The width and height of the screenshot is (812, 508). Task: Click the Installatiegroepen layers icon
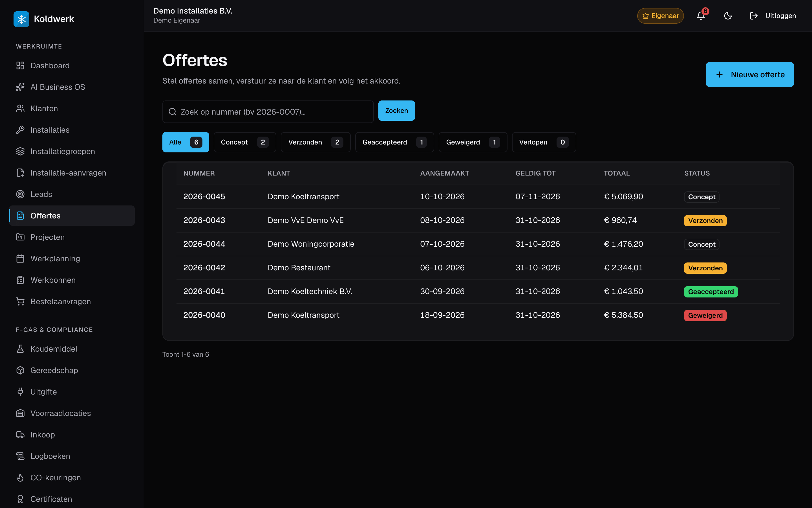tap(21, 152)
